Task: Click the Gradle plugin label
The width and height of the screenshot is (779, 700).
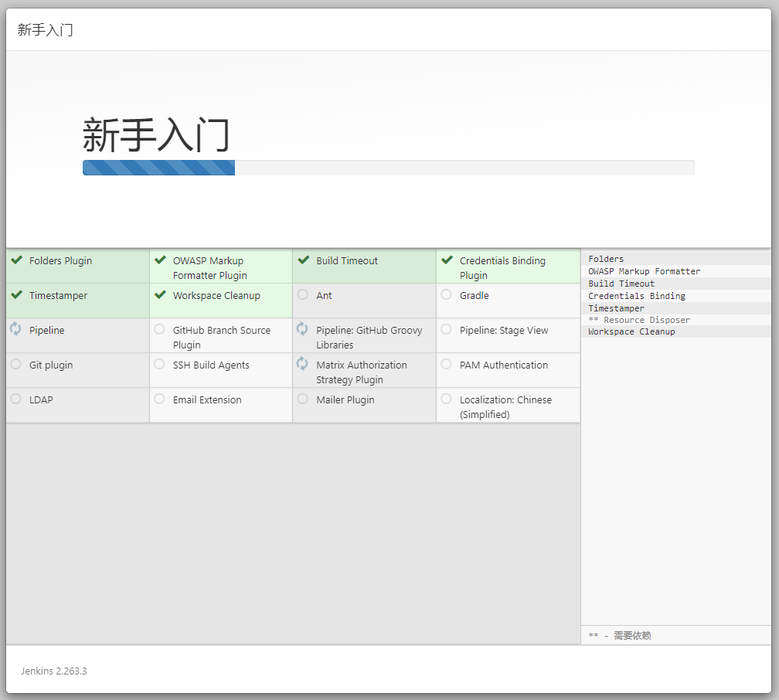Action: coord(474,296)
